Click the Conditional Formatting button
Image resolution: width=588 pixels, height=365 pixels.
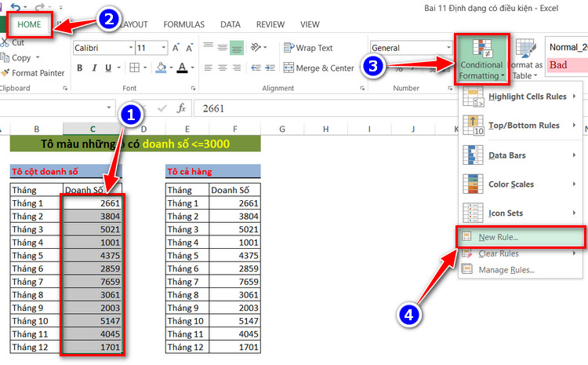click(481, 59)
